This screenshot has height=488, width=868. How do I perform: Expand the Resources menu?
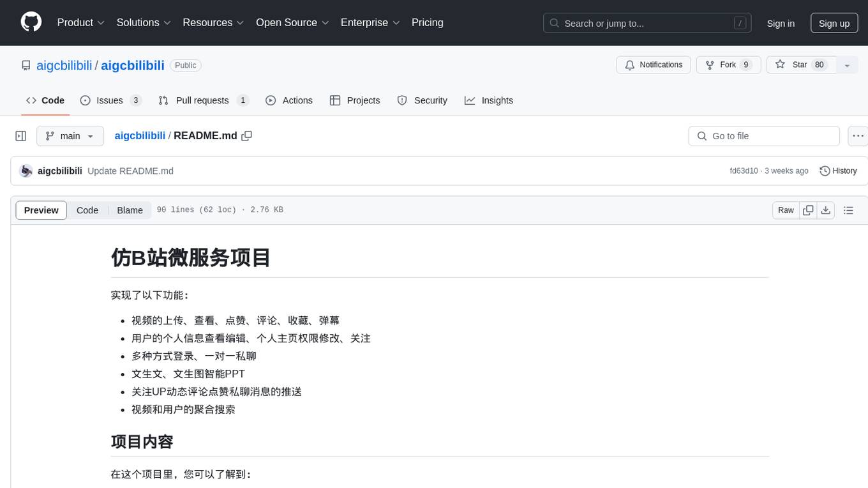(213, 22)
